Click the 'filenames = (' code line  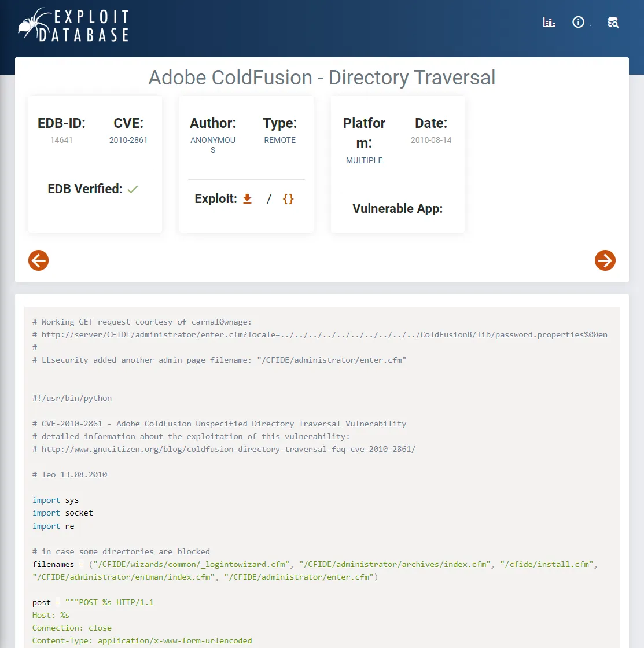(x=315, y=570)
